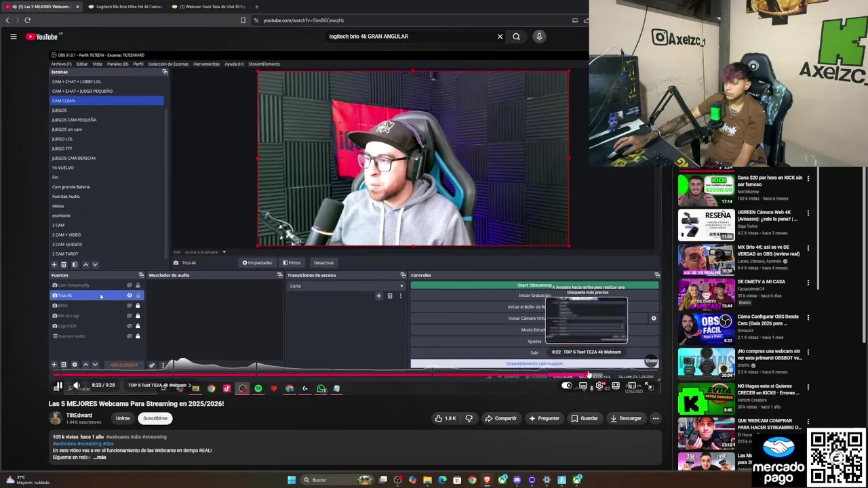Show the Logi C920 source

[x=130, y=326]
